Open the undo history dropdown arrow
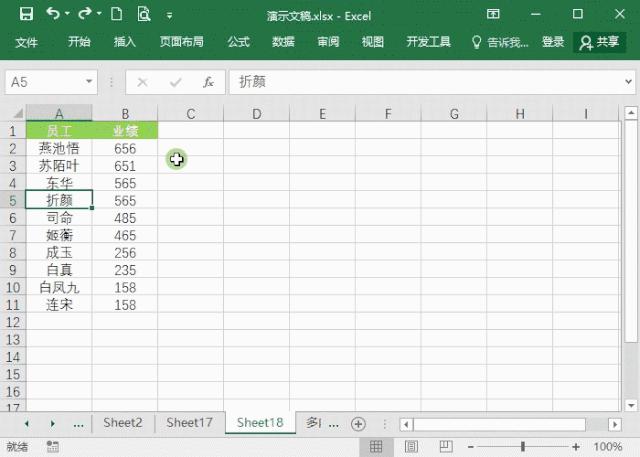This screenshot has height=457, width=640. (x=67, y=14)
